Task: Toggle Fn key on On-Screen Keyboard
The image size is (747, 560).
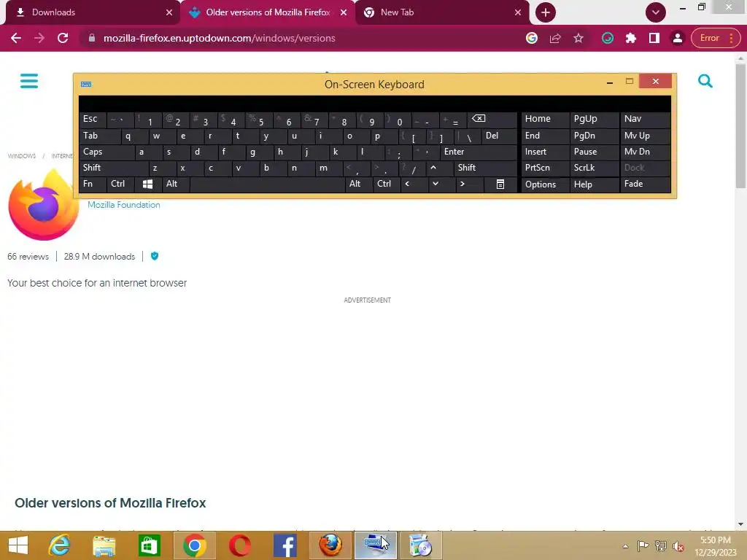Action: tap(93, 184)
